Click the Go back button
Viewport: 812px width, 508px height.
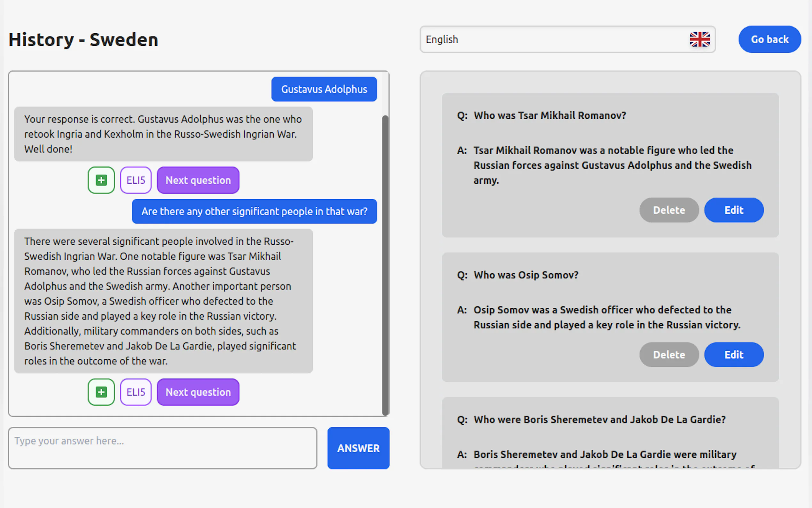pyautogui.click(x=769, y=39)
